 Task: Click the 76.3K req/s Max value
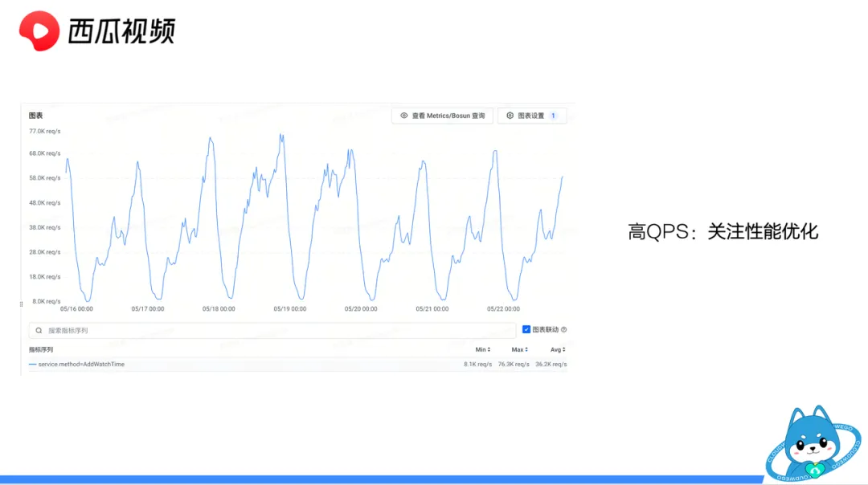pos(514,365)
